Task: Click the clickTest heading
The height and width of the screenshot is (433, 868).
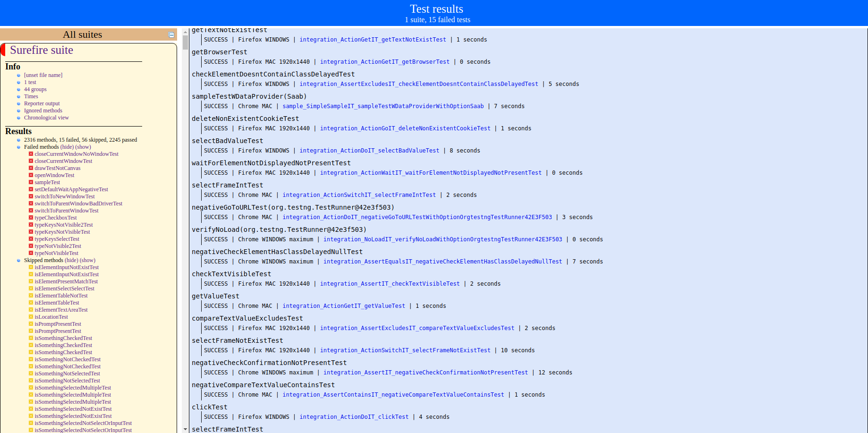Action: (x=209, y=407)
